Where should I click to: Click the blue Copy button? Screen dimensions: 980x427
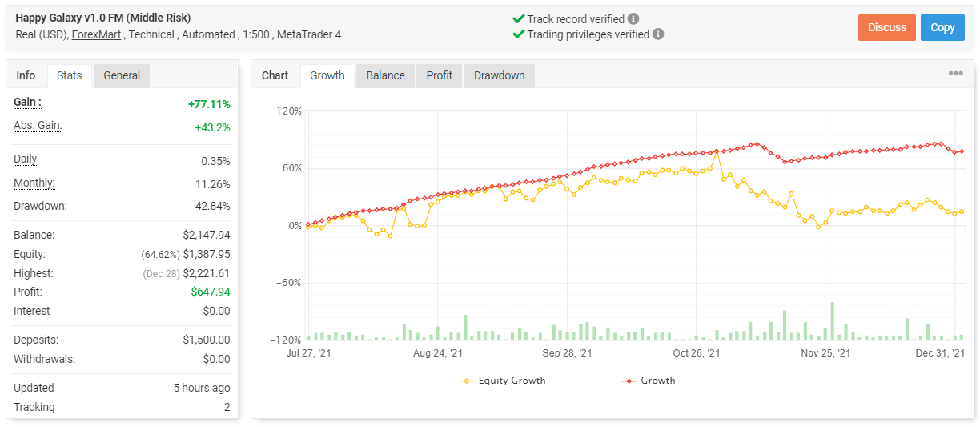click(x=942, y=27)
